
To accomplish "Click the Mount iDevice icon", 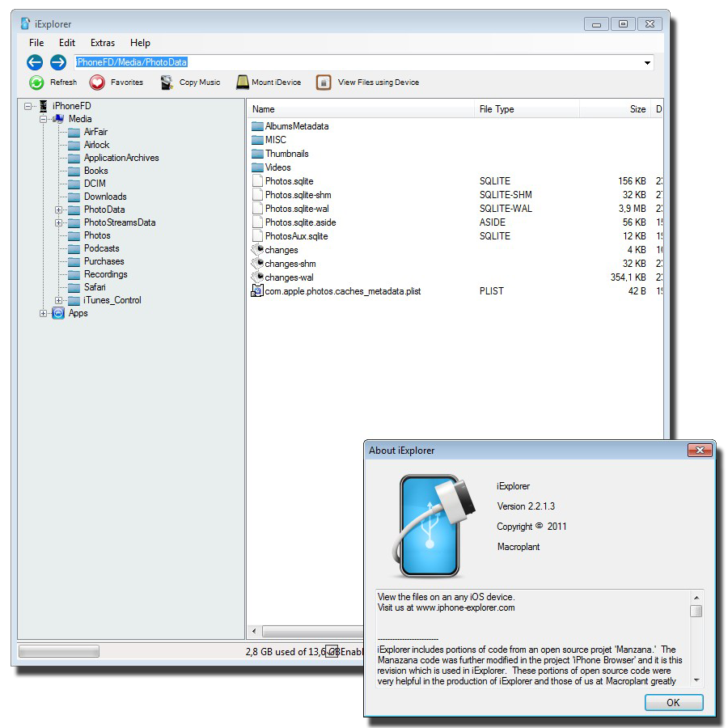I will pos(243,83).
